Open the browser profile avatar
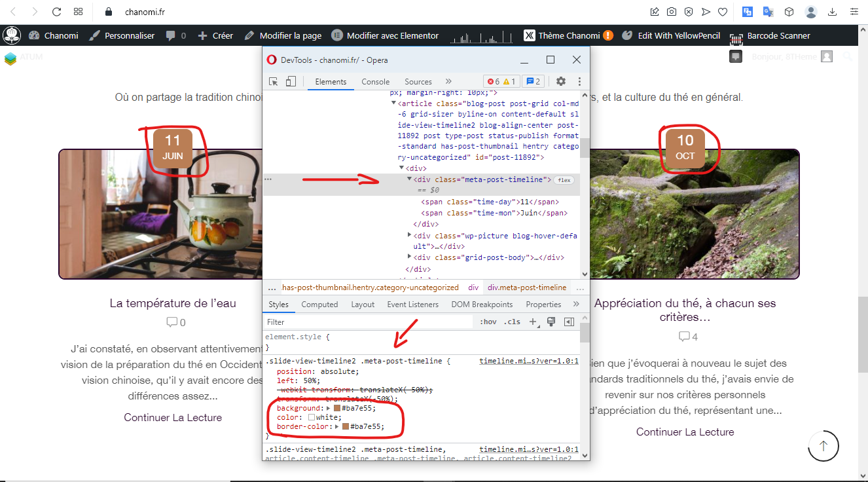 811,12
